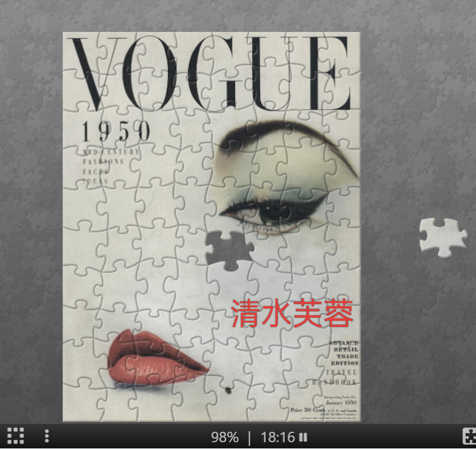Pause the puzzle timer
The image size is (476, 449).
303,437
